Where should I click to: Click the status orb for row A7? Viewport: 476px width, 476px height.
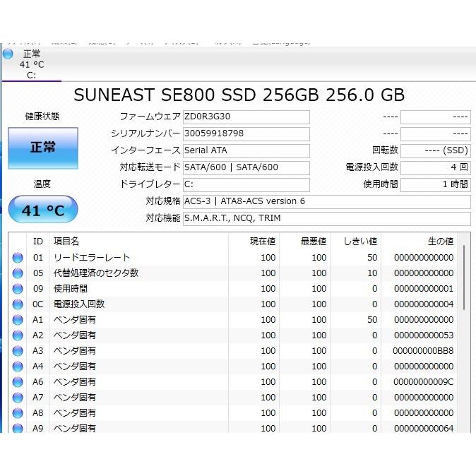18,398
